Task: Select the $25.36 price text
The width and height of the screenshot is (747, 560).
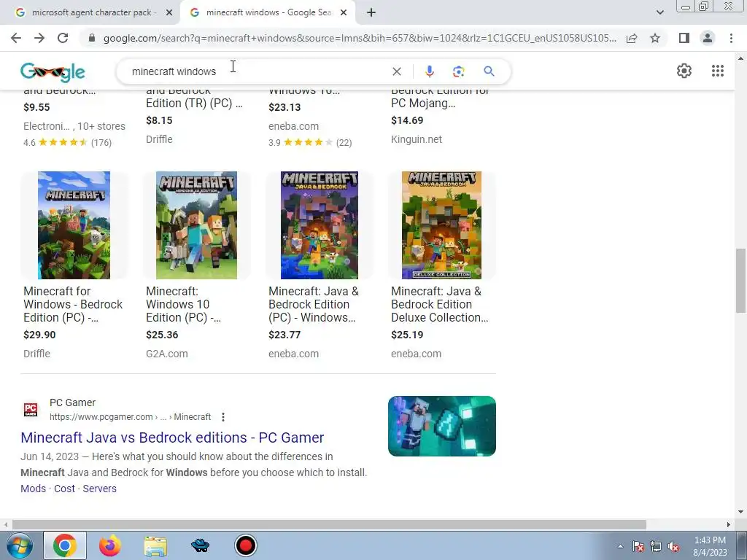Action: 162,335
